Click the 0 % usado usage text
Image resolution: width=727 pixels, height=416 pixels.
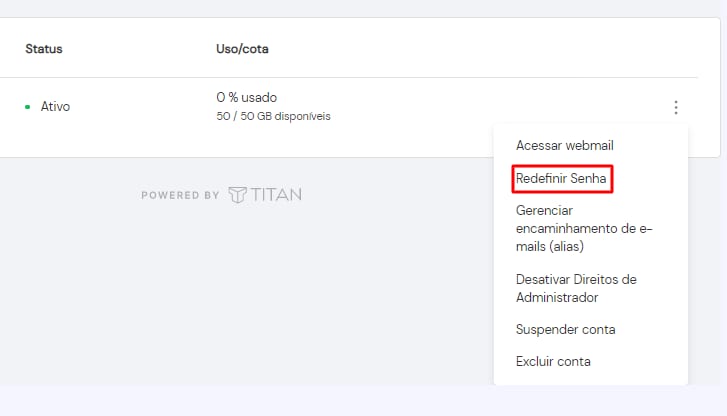(246, 97)
